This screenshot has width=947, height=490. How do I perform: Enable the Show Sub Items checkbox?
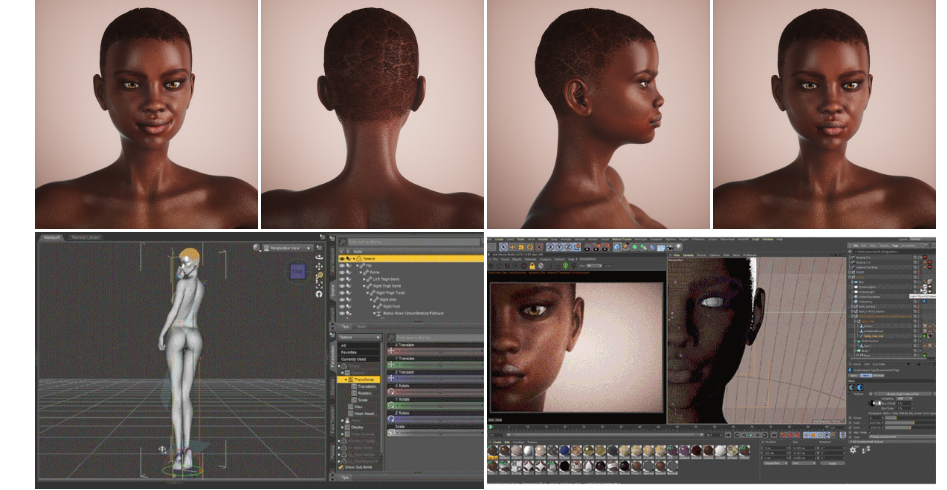coord(343,466)
